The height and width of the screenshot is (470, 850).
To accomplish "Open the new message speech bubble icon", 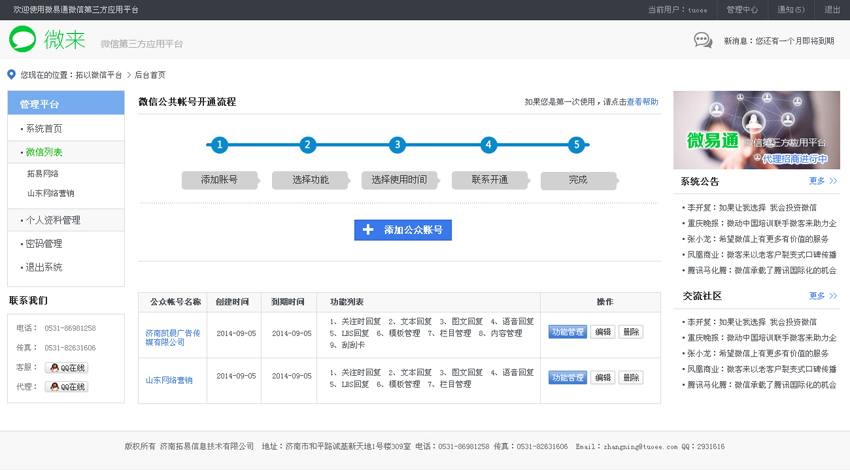I will pos(703,41).
